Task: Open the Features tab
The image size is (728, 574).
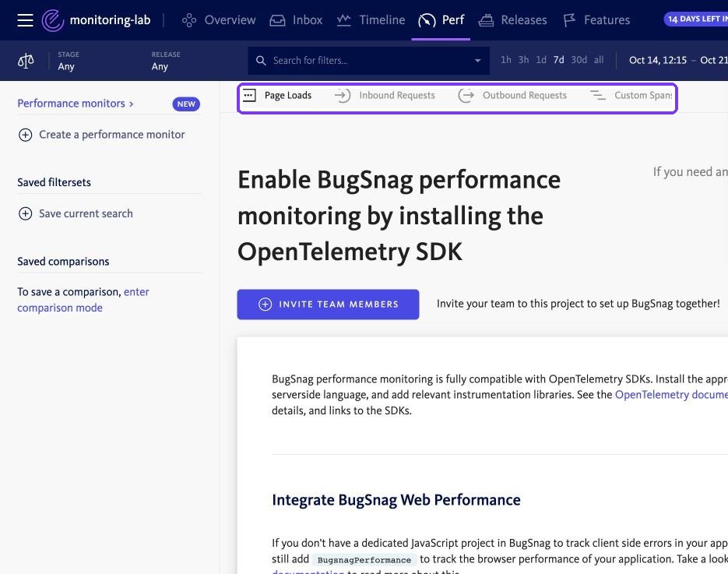Action: [x=607, y=20]
